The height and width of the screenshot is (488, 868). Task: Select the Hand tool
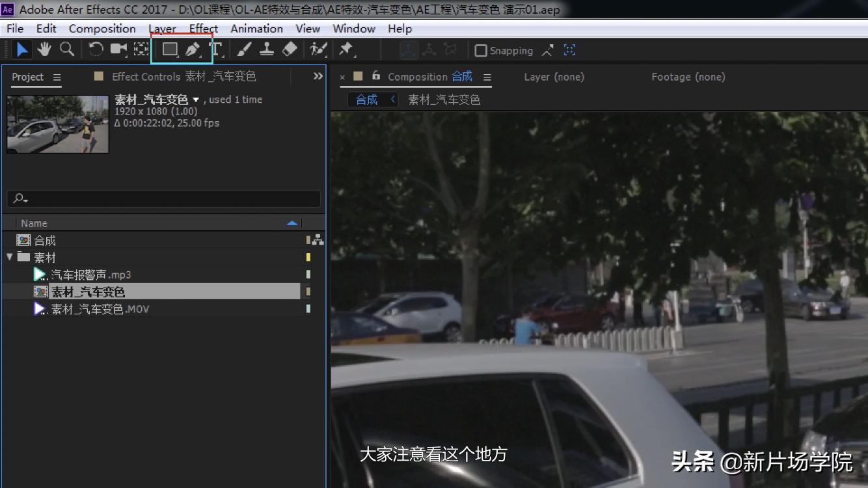[x=44, y=49]
